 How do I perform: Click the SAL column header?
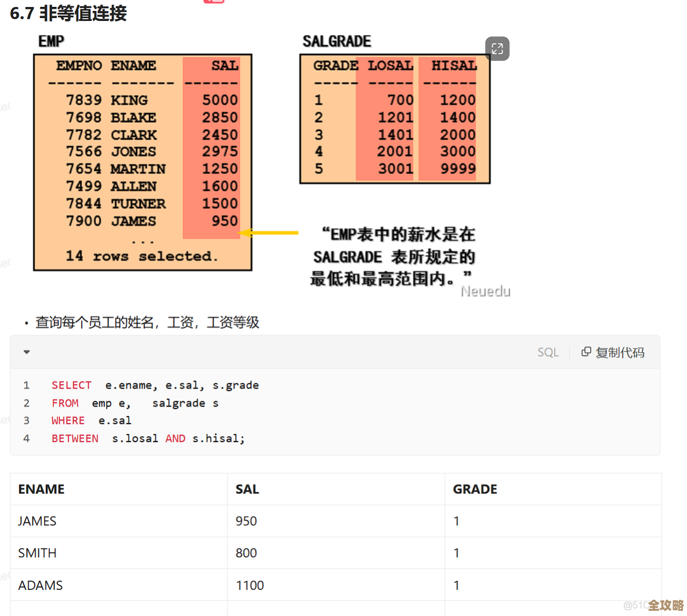point(247,489)
